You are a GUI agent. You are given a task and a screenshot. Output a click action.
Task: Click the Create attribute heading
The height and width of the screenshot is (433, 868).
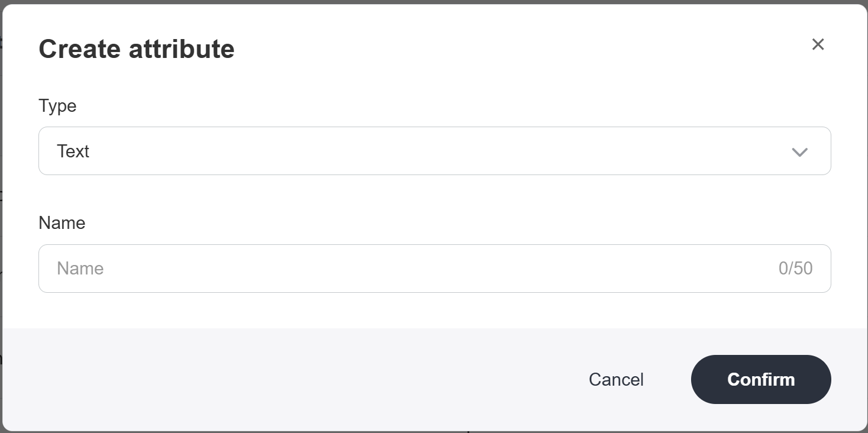coord(137,49)
